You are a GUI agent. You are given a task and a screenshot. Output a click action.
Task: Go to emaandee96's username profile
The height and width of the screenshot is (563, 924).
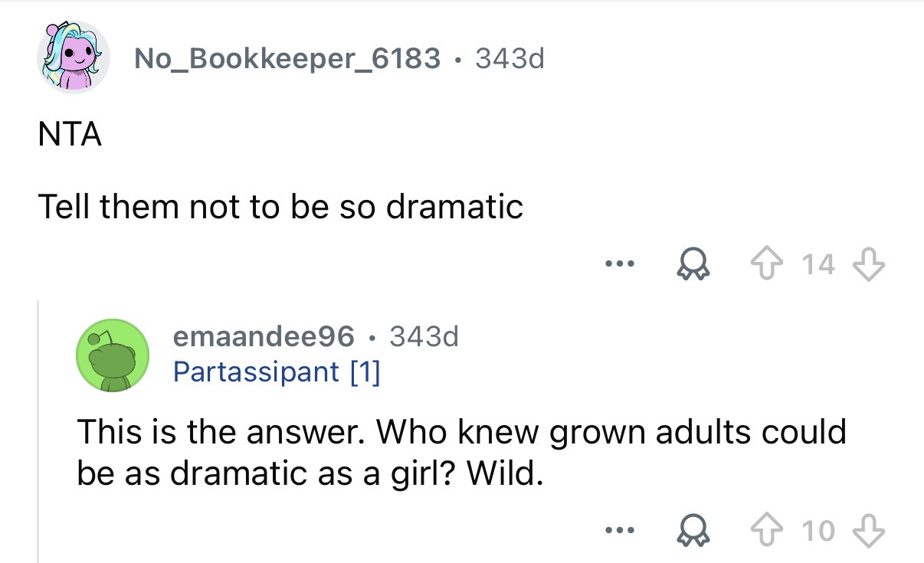(x=264, y=336)
